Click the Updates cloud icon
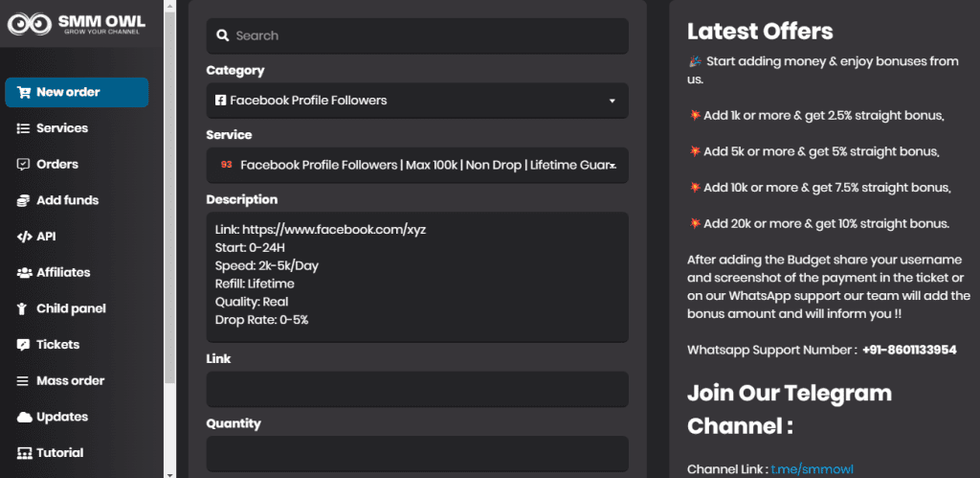980x478 pixels. (x=24, y=418)
